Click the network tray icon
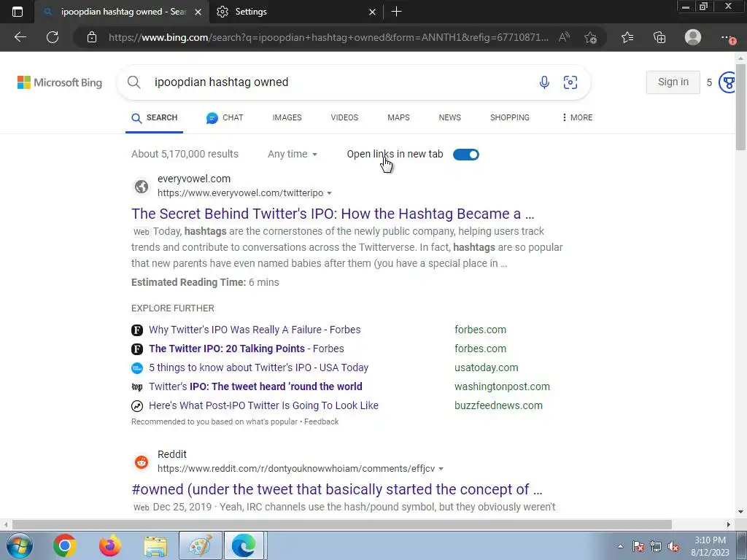The image size is (747, 560). 656,546
